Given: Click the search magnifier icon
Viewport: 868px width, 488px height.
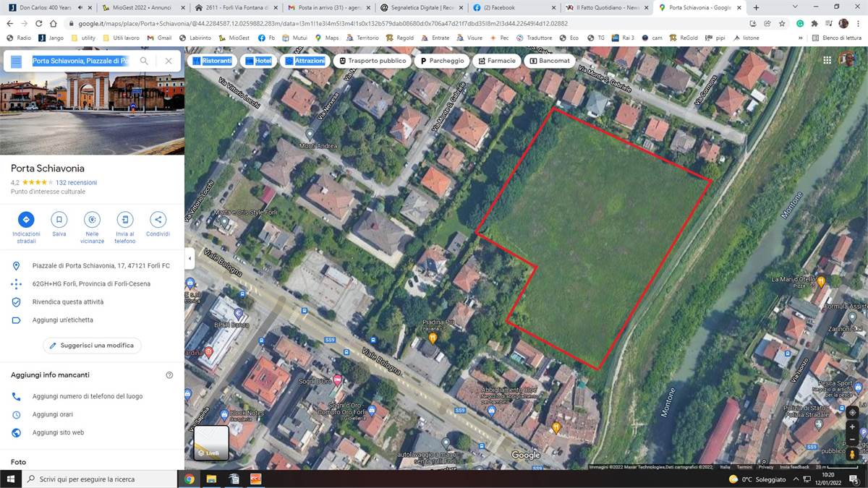Looking at the screenshot, I should [x=144, y=61].
